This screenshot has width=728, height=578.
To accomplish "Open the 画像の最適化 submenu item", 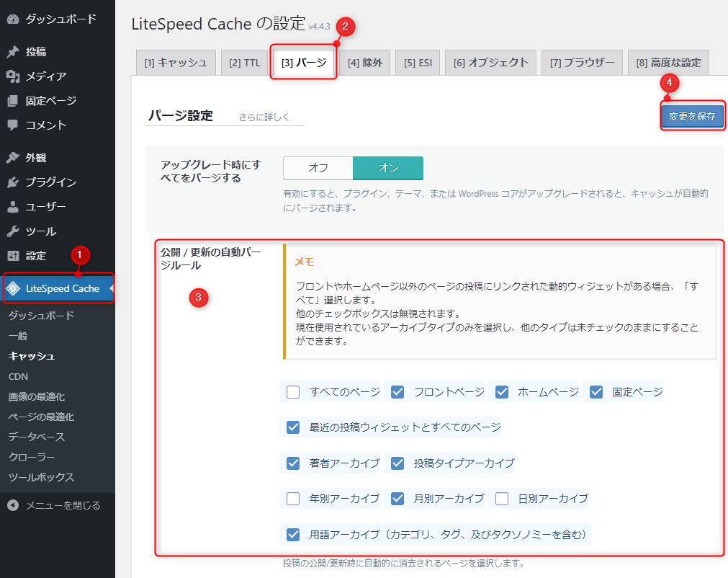I will point(37,397).
